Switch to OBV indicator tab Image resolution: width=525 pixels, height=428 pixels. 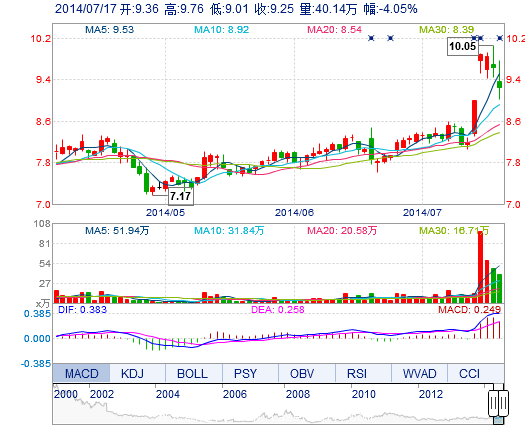(x=302, y=373)
